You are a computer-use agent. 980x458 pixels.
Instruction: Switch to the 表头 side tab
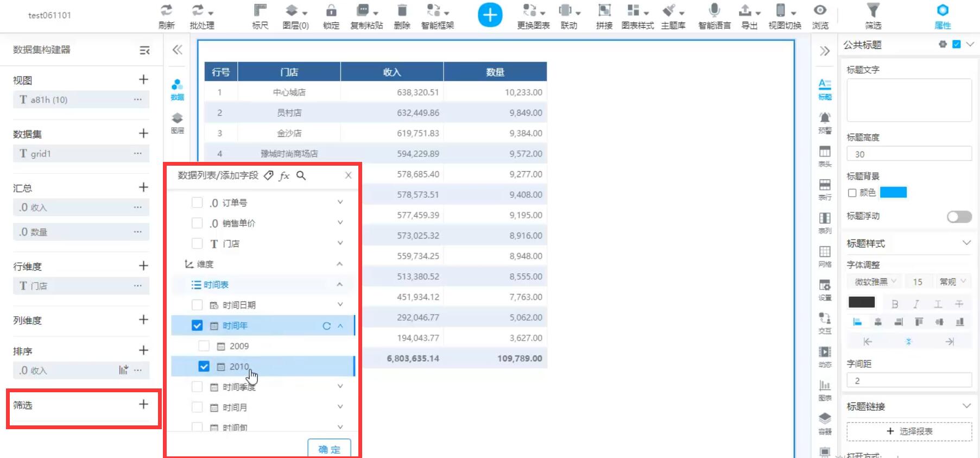pyautogui.click(x=825, y=155)
